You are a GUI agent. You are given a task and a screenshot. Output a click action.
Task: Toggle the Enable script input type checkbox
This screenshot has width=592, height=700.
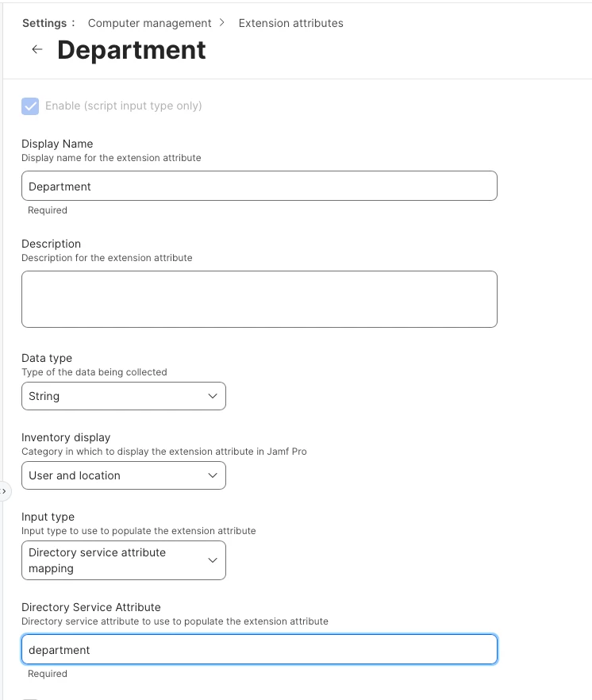(x=30, y=106)
